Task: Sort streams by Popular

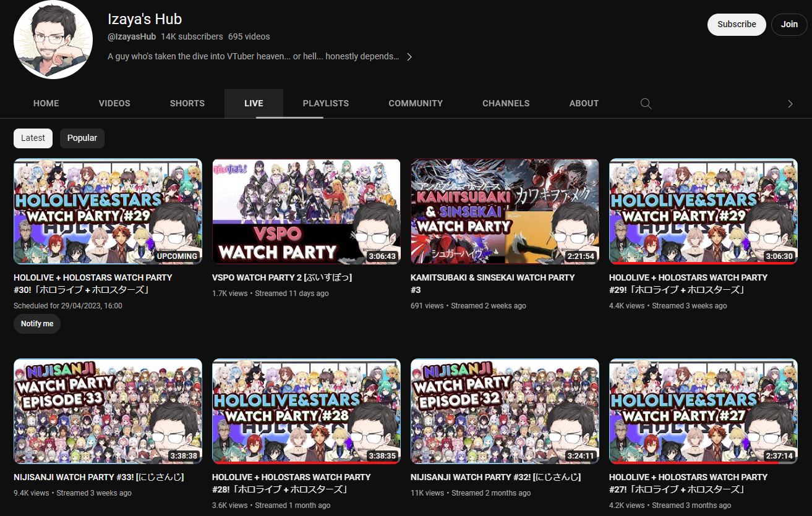Action: pyautogui.click(x=82, y=138)
